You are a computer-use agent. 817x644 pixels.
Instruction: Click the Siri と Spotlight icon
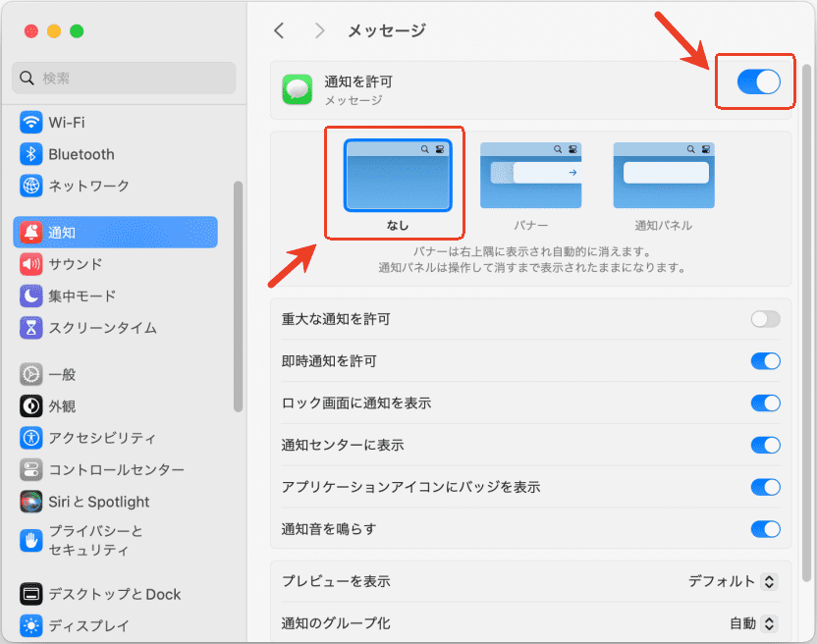31,502
